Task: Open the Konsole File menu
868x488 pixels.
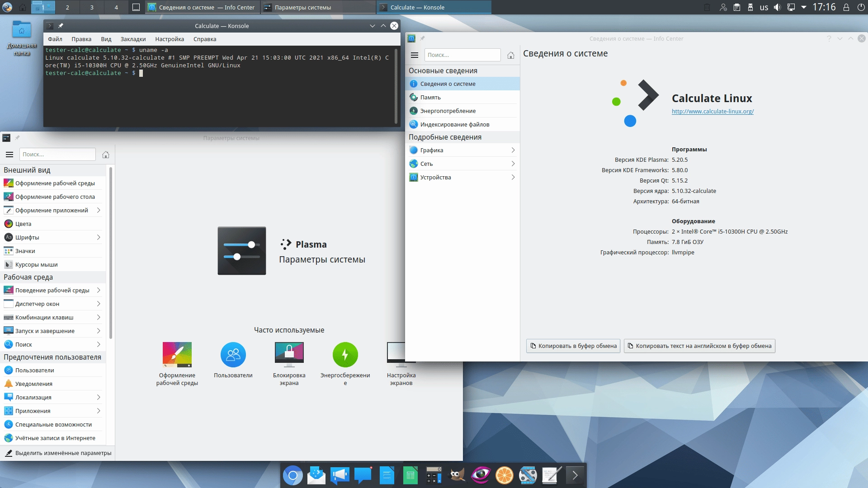Action: click(55, 39)
